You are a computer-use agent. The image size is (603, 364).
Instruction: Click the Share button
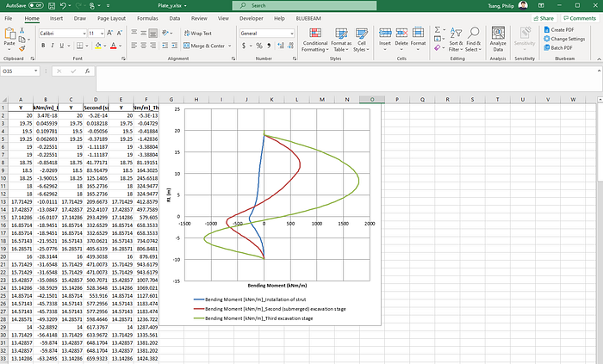tap(544, 18)
